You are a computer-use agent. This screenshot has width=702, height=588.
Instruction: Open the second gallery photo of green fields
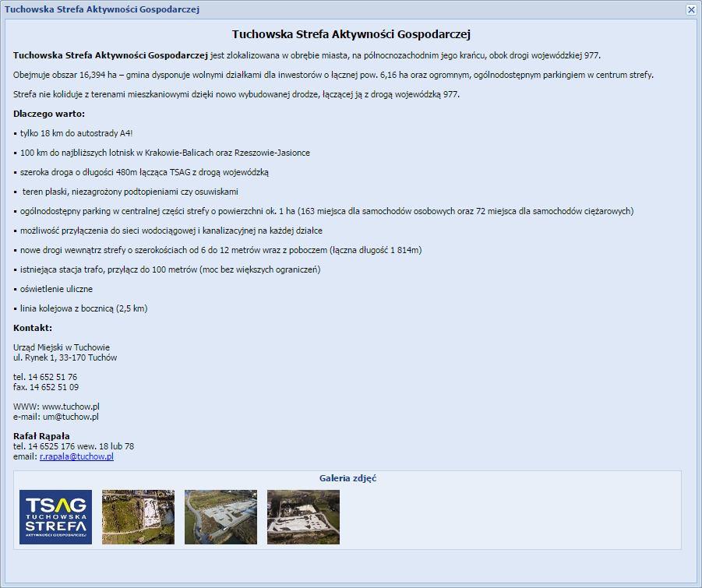click(x=139, y=517)
